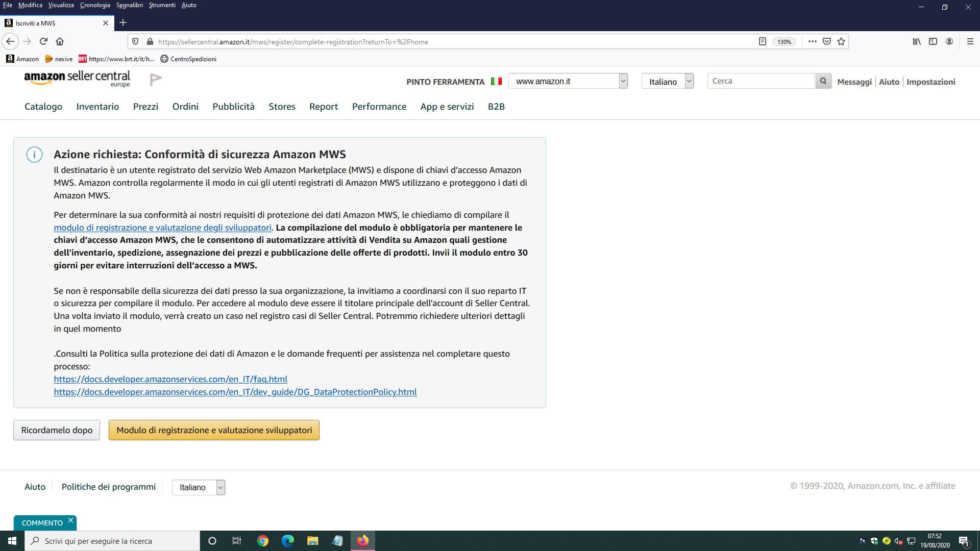Open Chrome from the taskbar
The image size is (980, 551).
263,541
